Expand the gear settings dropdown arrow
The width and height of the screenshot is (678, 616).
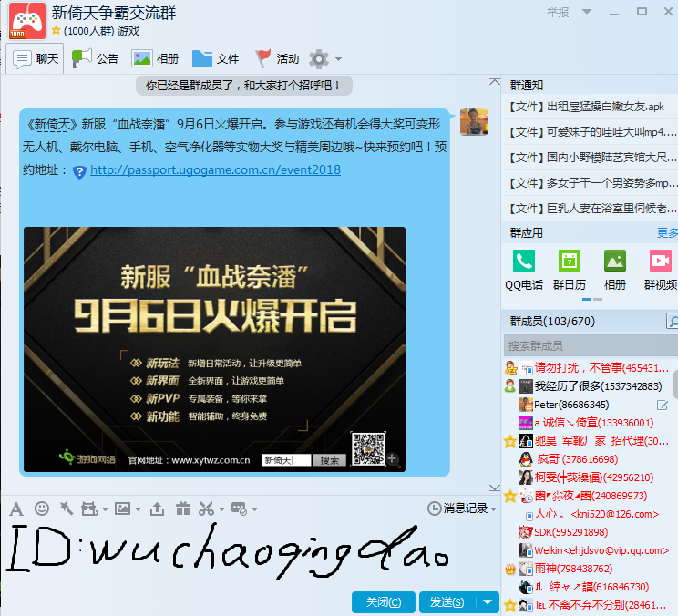coord(339,59)
